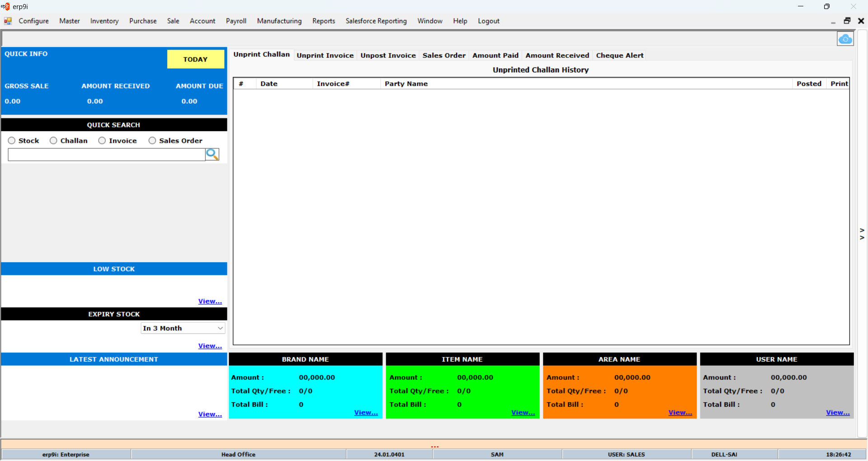Open the Manufacturing menu
The height and width of the screenshot is (461, 868).
[279, 21]
